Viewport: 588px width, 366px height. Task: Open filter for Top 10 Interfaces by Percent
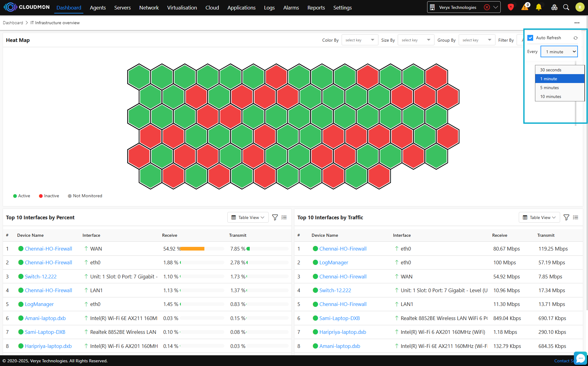click(x=275, y=217)
